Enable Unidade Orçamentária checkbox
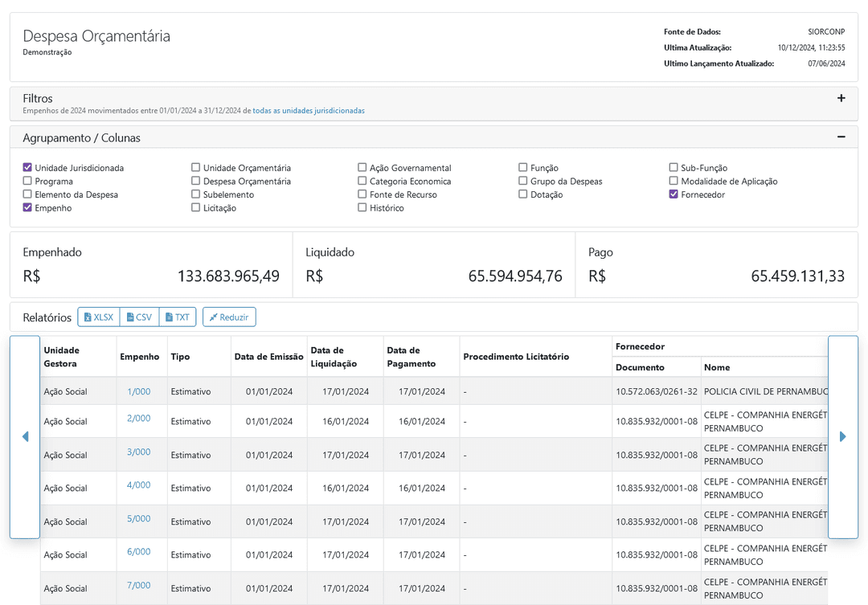The width and height of the screenshot is (868, 605). [x=195, y=167]
